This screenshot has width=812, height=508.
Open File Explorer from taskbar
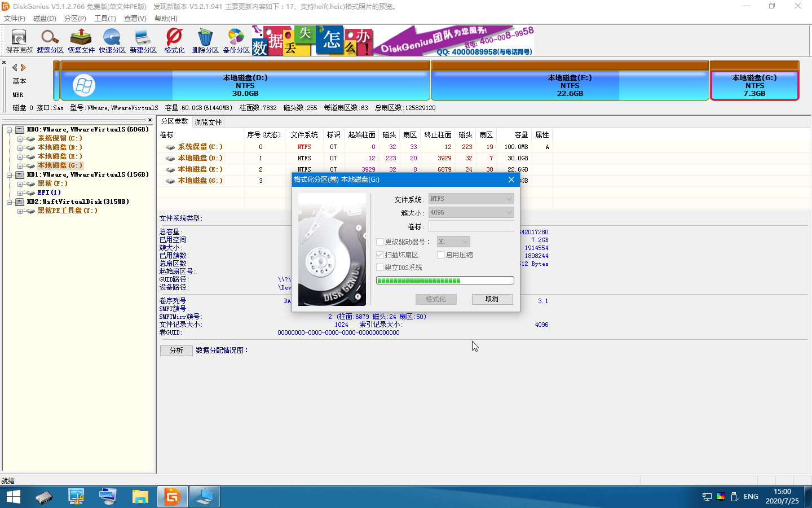point(140,497)
